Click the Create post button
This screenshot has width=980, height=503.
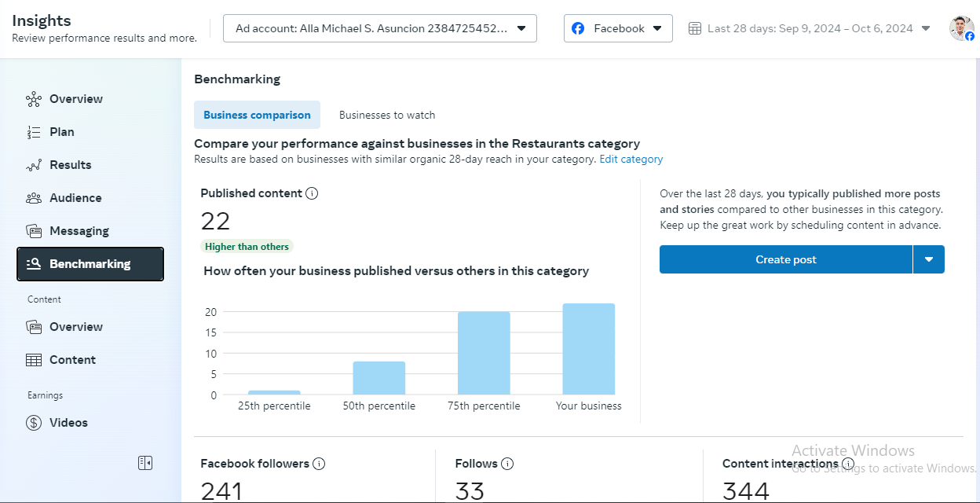[x=785, y=259]
